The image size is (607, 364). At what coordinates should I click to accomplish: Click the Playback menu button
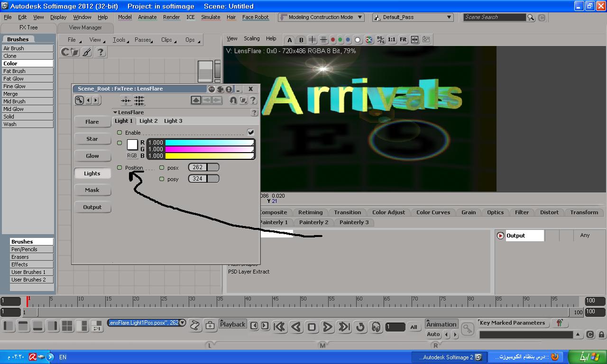233,325
